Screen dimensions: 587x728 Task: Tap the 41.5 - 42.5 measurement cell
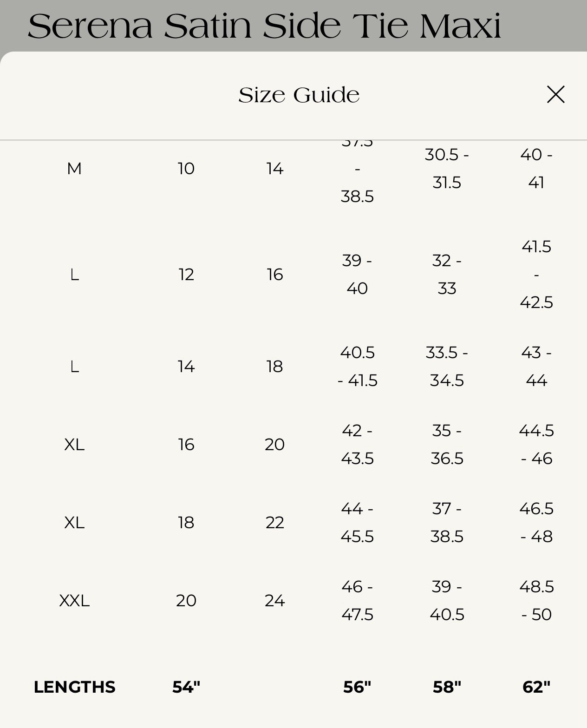coord(536,275)
